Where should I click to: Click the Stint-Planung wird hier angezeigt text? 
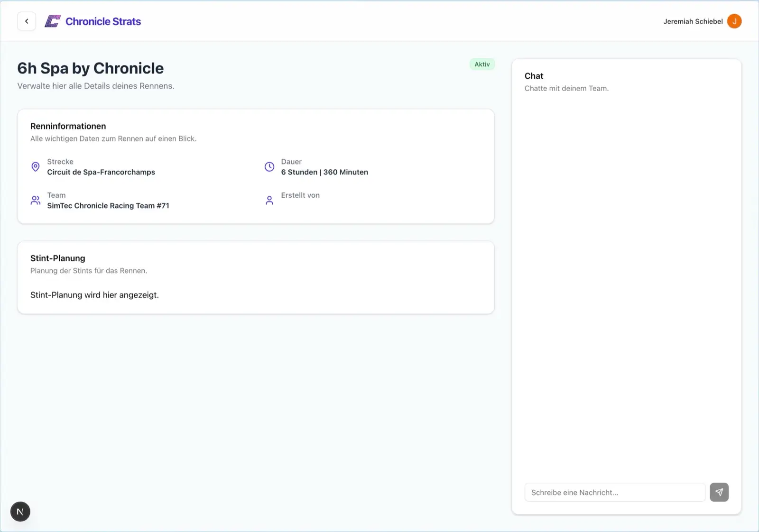coord(94,295)
